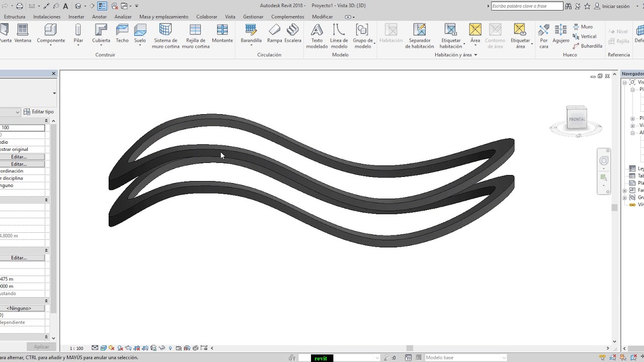This screenshot has width=644, height=362.
Task: Click the 1 : 100 view scale control
Action: coord(76,348)
